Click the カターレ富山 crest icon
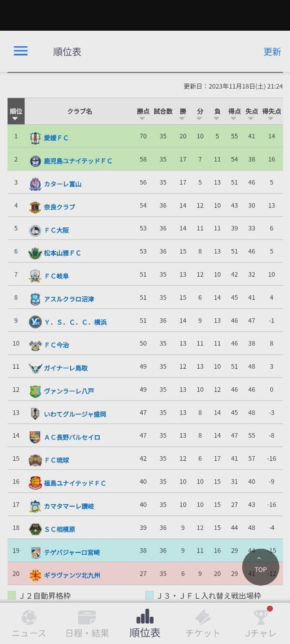This screenshot has height=644, width=290. (35, 184)
